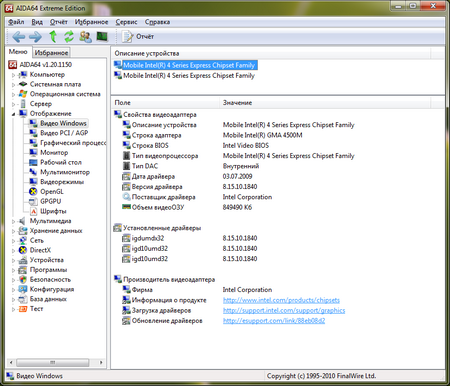
Task: Expand the DirectX tree node
Action: [13, 250]
